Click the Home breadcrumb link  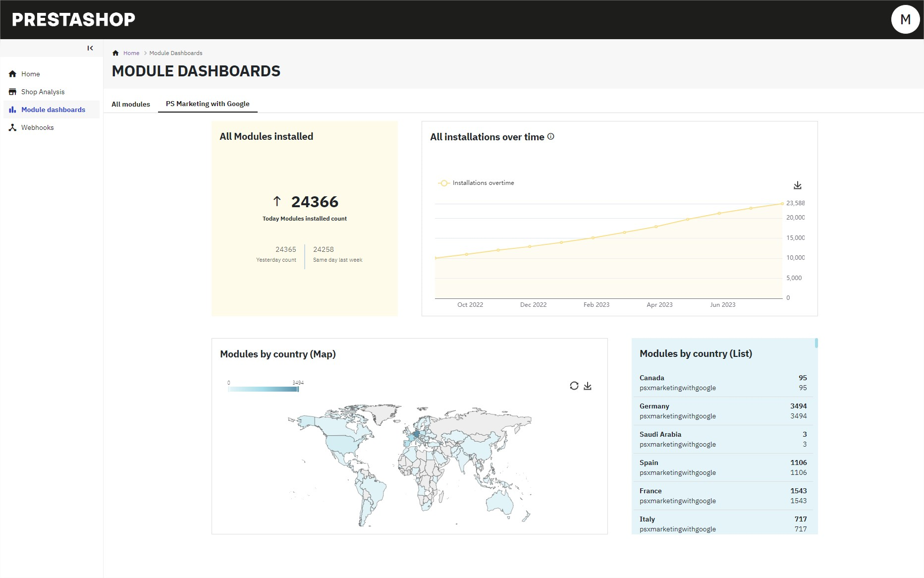click(x=131, y=53)
